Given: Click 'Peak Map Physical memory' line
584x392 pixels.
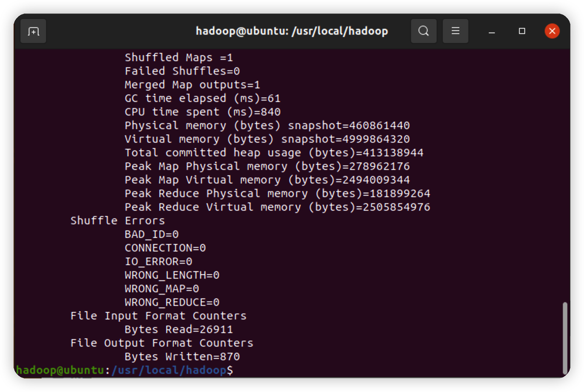Looking at the screenshot, I should [x=267, y=166].
